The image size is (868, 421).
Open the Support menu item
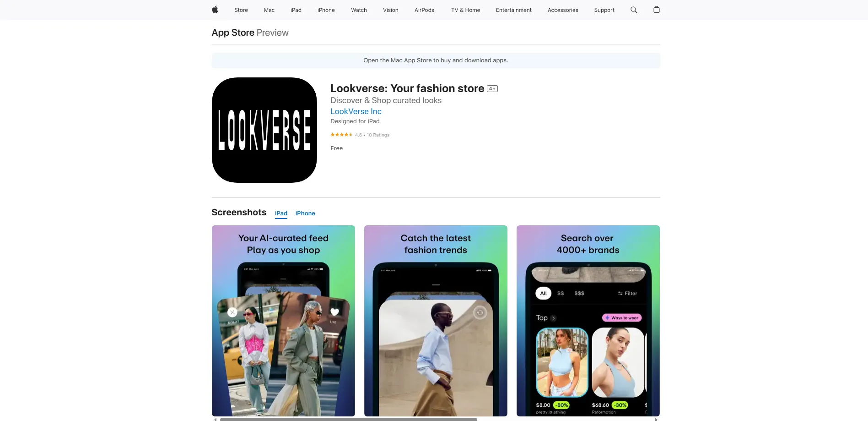click(604, 10)
